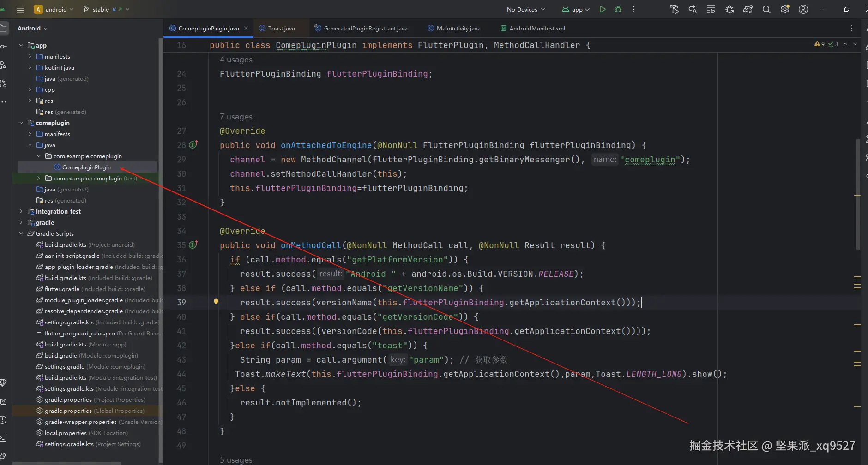Viewport: 868px width, 465px height.
Task: Open the android project dropdown
Action: (54, 9)
